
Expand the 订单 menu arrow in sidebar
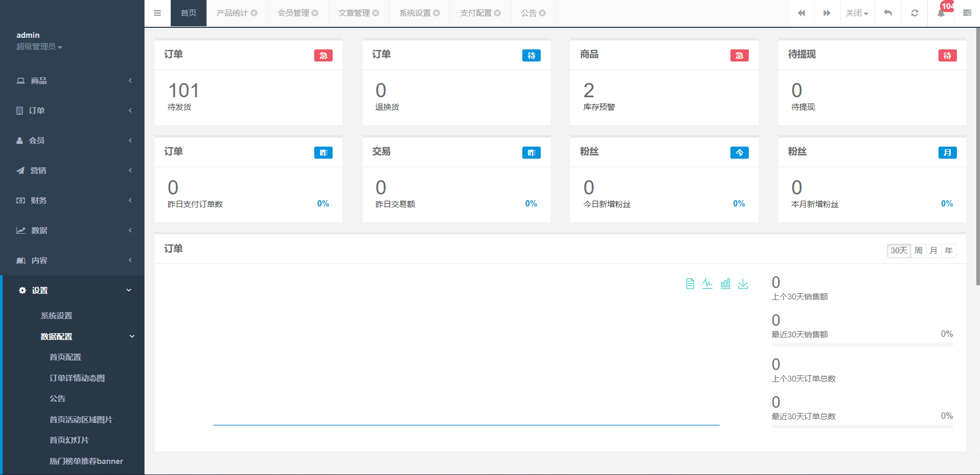coord(130,110)
